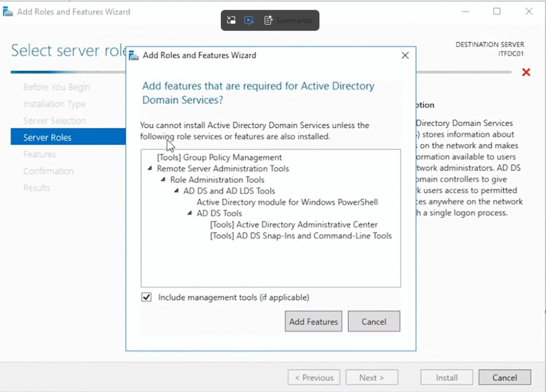546x392 pixels.
Task: Click the first overlay toolbar swap icon
Action: (x=231, y=20)
